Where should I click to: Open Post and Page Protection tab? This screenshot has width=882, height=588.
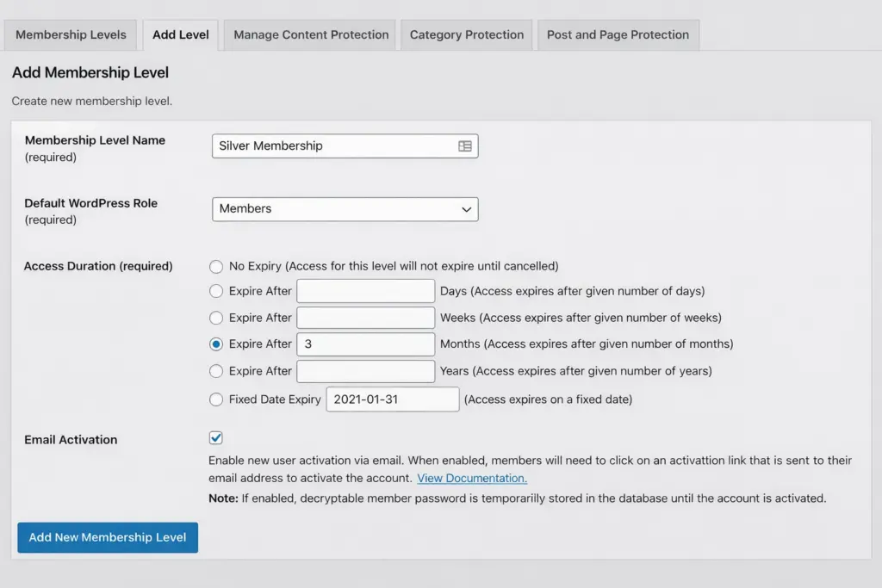coord(618,35)
